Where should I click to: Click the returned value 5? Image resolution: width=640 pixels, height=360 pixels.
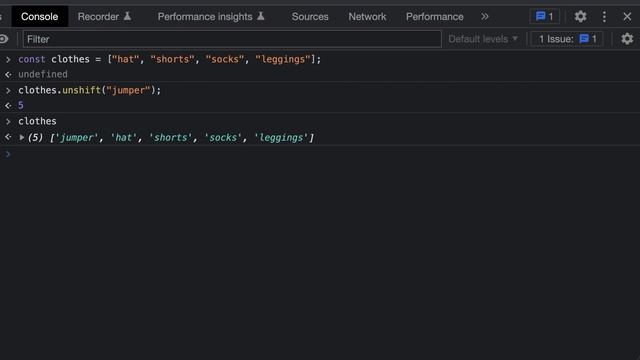[21, 105]
